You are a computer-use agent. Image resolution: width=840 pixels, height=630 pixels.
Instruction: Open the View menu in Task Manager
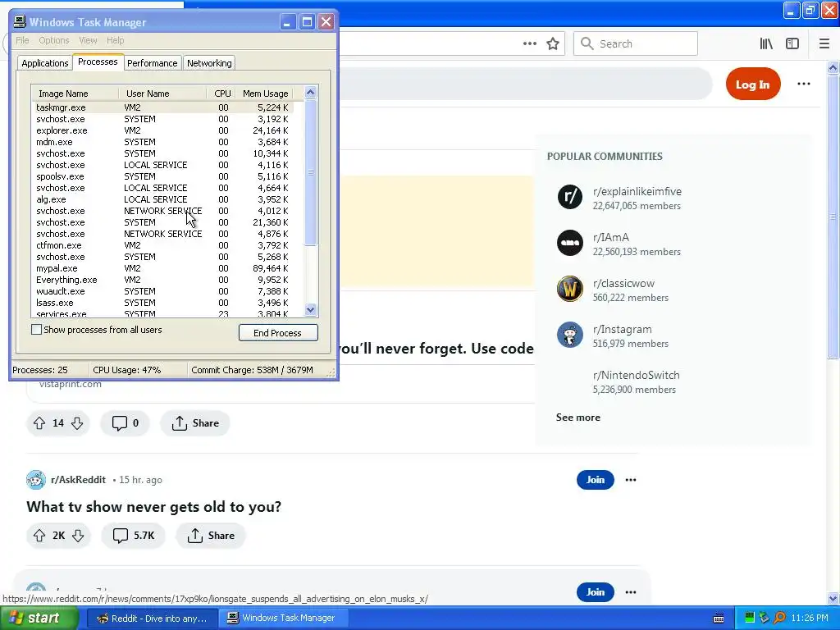(x=88, y=41)
